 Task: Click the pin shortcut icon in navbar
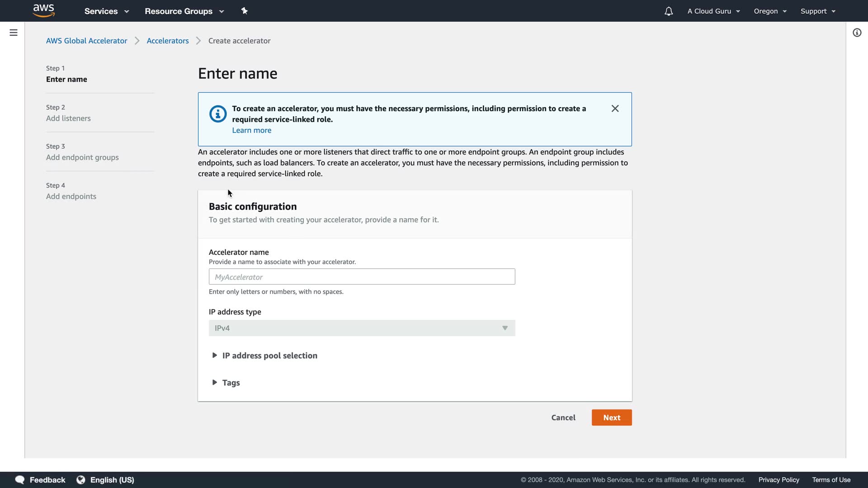tap(244, 11)
